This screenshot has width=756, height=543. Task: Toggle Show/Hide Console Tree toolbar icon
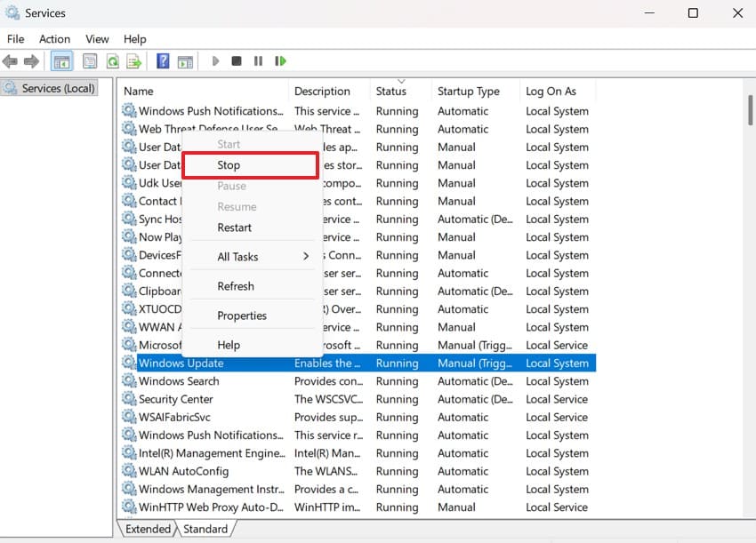pos(61,61)
